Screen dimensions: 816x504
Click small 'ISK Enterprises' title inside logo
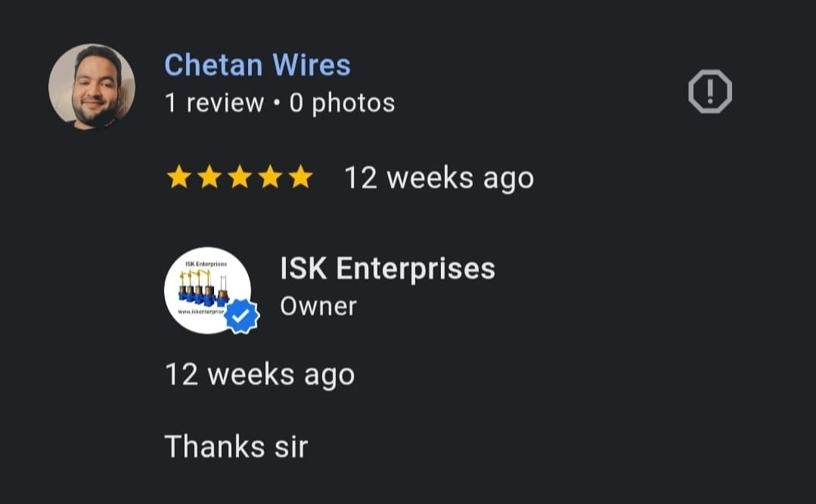coord(206,264)
